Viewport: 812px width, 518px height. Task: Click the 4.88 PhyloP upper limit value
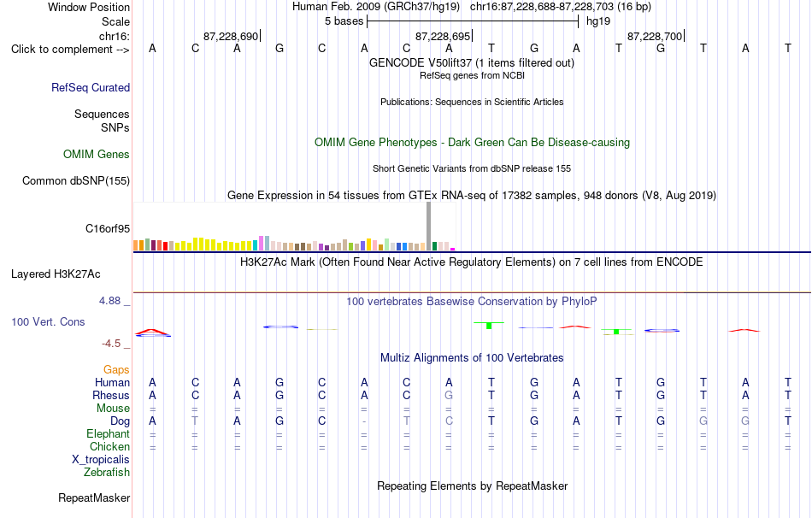[110, 301]
